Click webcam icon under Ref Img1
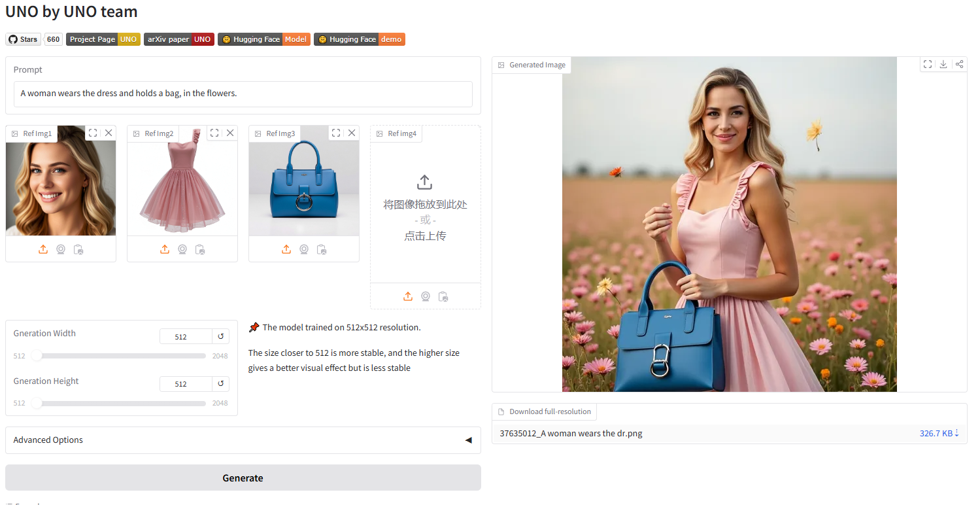 pyautogui.click(x=61, y=249)
